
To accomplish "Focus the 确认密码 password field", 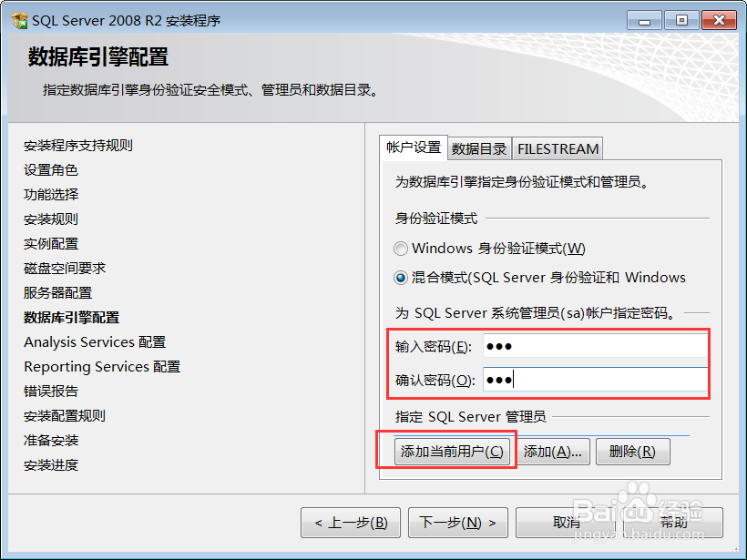I will coord(595,380).
